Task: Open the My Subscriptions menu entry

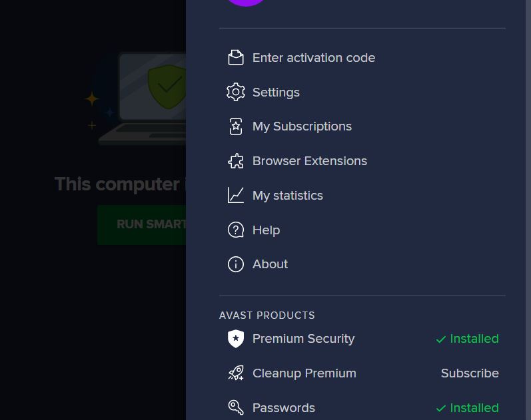Action: pos(302,126)
